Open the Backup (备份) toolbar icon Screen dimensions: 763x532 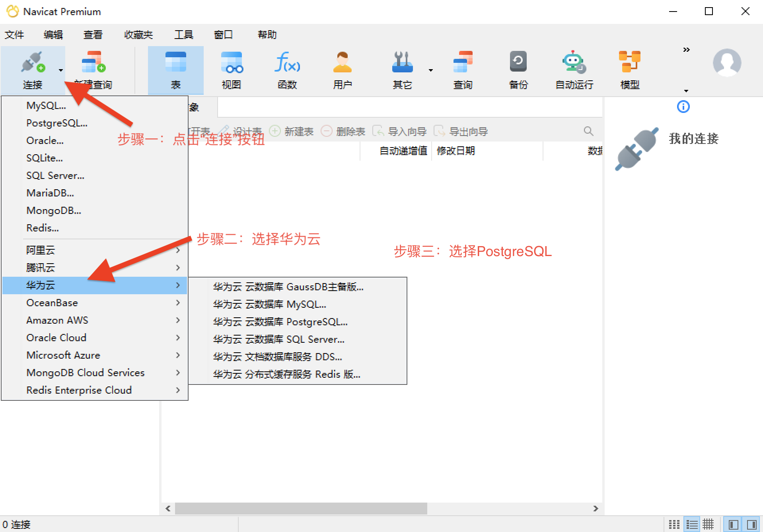coord(518,62)
